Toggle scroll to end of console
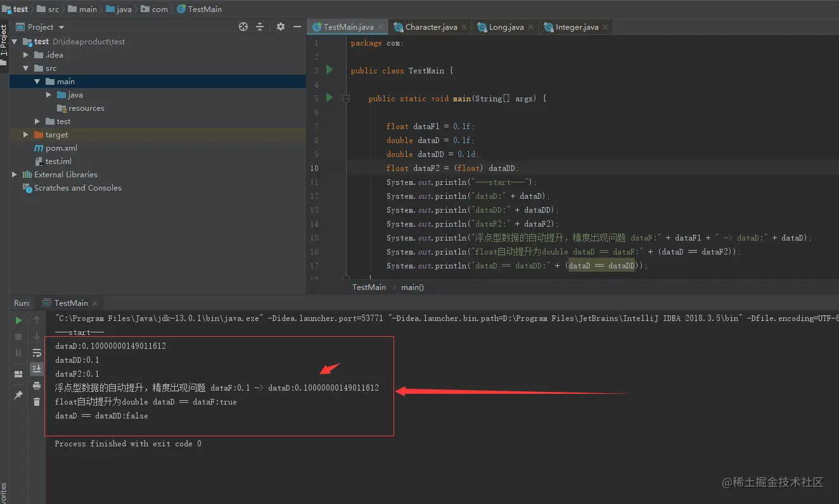Image resolution: width=839 pixels, height=504 pixels. 37,369
